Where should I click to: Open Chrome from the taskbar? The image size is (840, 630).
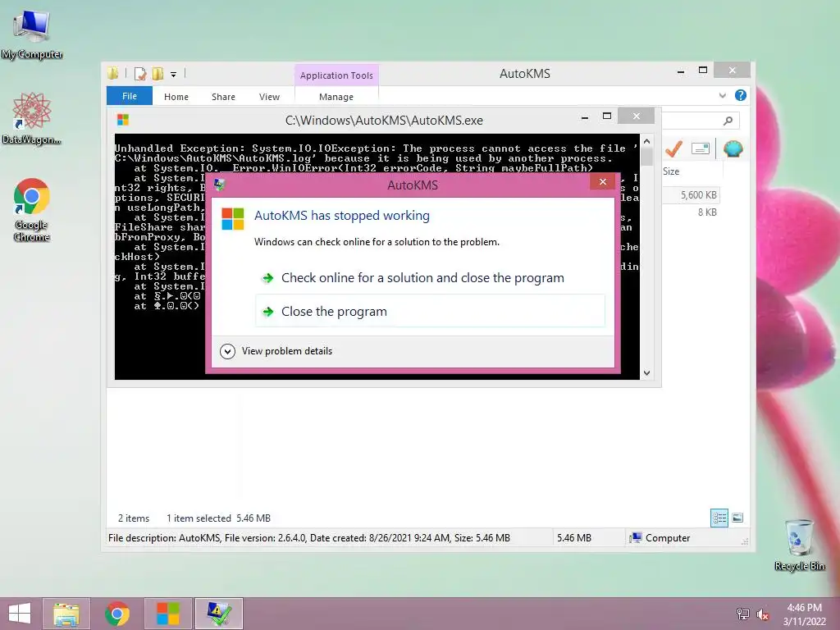pyautogui.click(x=117, y=614)
